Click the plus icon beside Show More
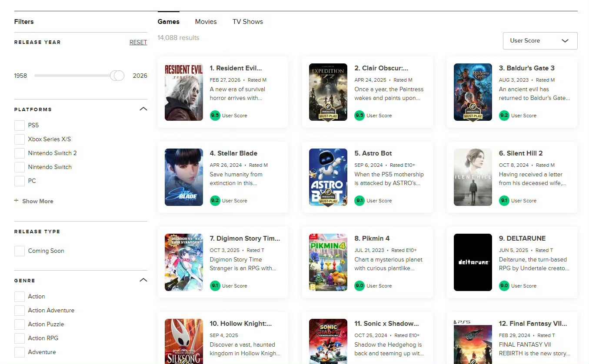Viewport: 589px width, 364px height. (x=17, y=201)
